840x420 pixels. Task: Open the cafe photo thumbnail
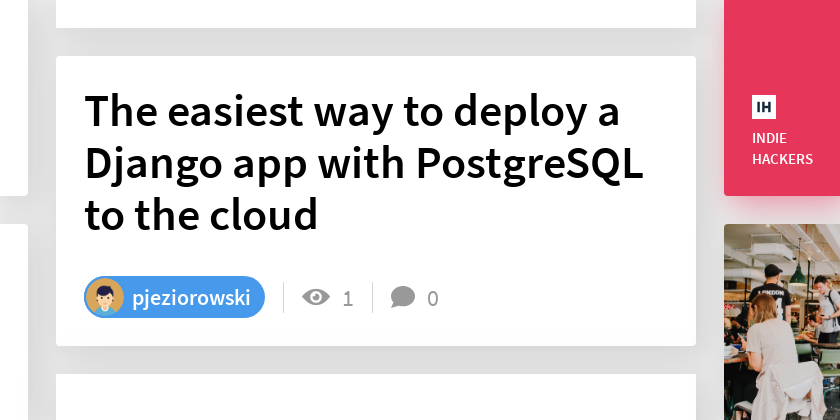[782, 322]
